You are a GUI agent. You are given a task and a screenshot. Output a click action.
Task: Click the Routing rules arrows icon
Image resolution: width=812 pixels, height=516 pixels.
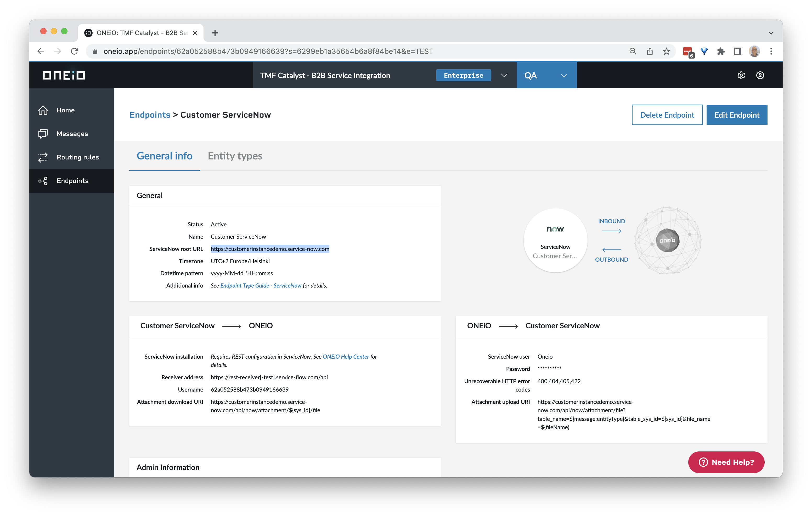coord(43,157)
